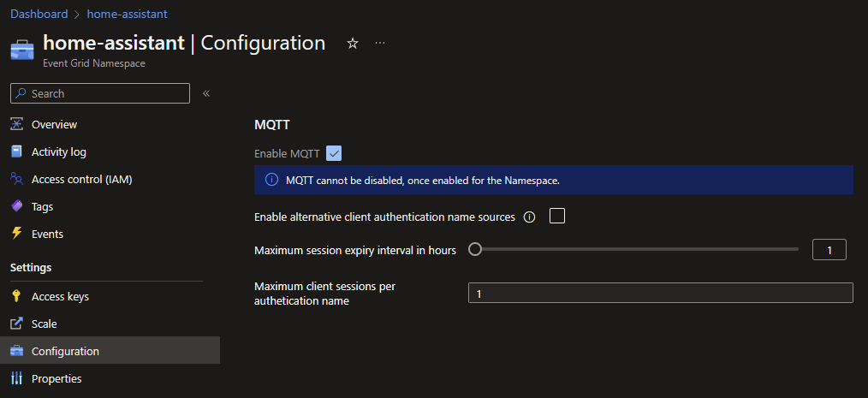Click the info icon beside alternative authentication sources

(x=529, y=217)
